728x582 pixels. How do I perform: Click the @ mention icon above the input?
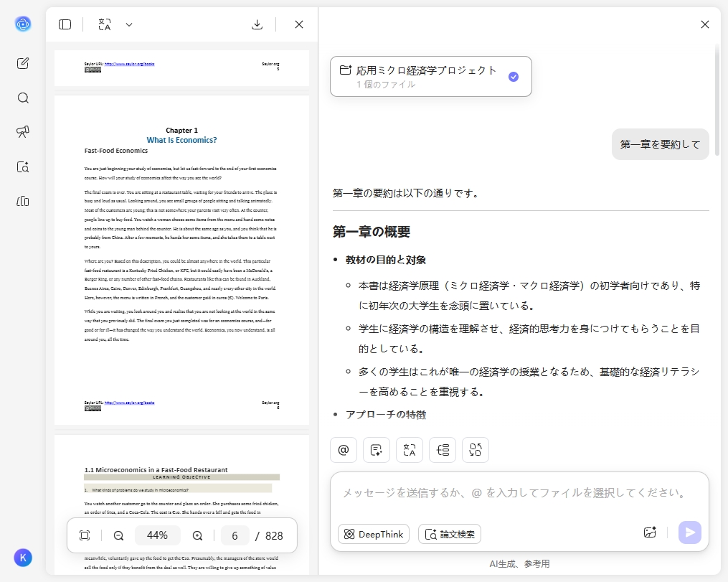[343, 450]
